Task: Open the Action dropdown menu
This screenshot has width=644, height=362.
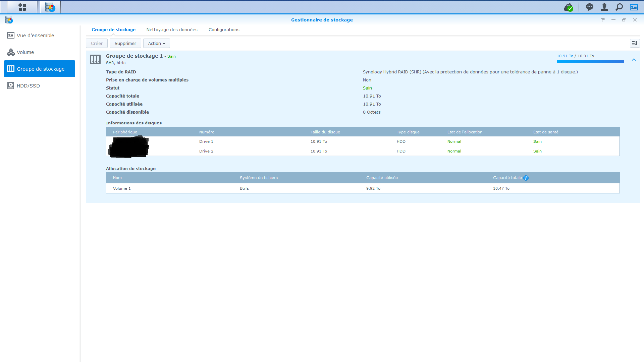Action: tap(156, 43)
